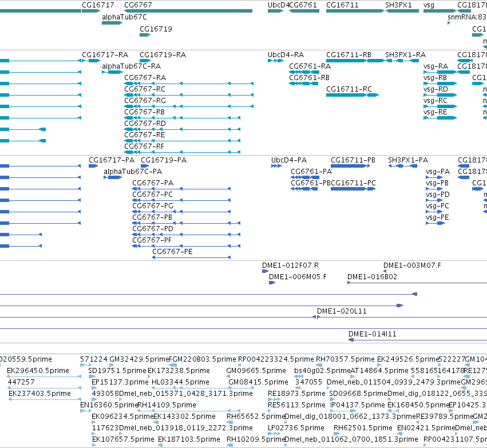The height and width of the screenshot is (448, 487).
Task: Select the CG6767-RD transcript label
Action: 145,124
